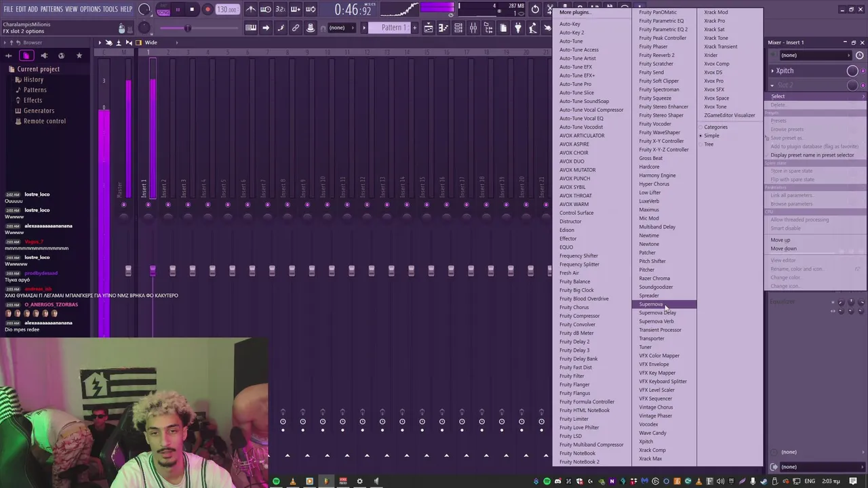Select Tree view option
The image size is (868, 488).
coord(709,144)
